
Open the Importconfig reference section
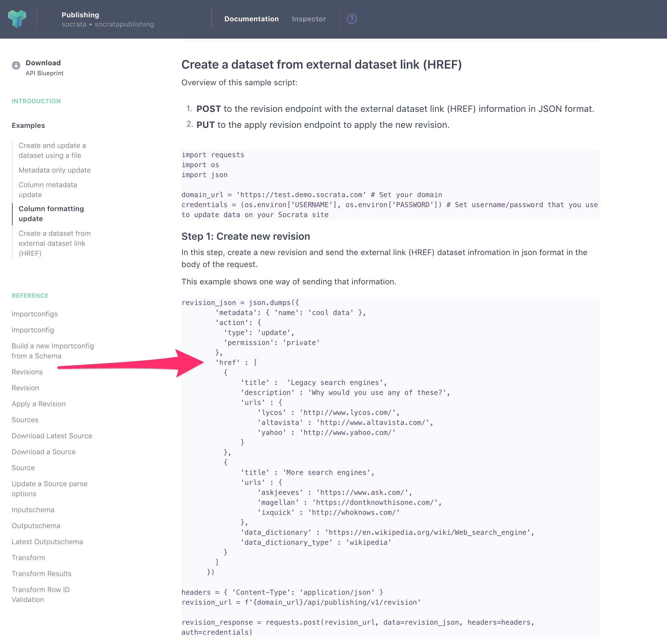coord(33,329)
